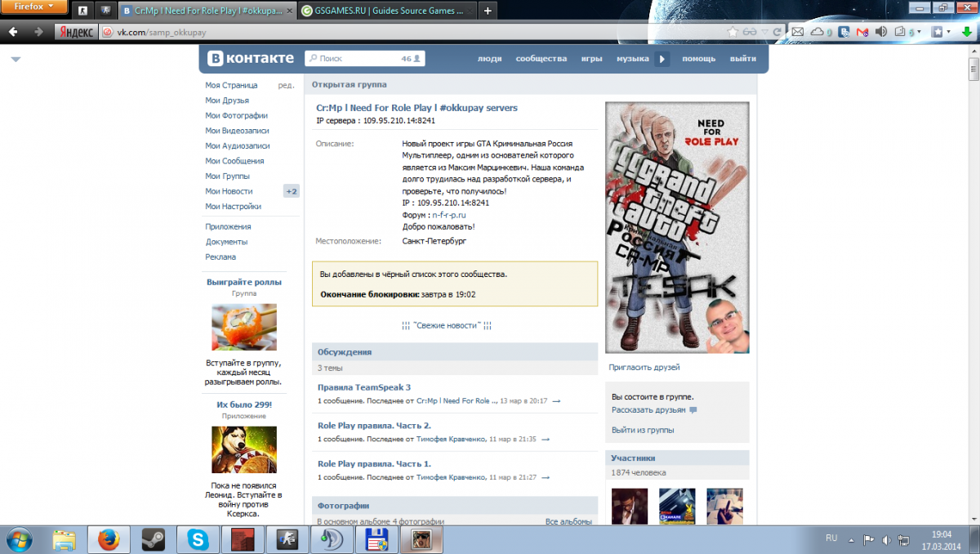Click the VK logo in header
Screen dimensions: 980x554
(250, 59)
